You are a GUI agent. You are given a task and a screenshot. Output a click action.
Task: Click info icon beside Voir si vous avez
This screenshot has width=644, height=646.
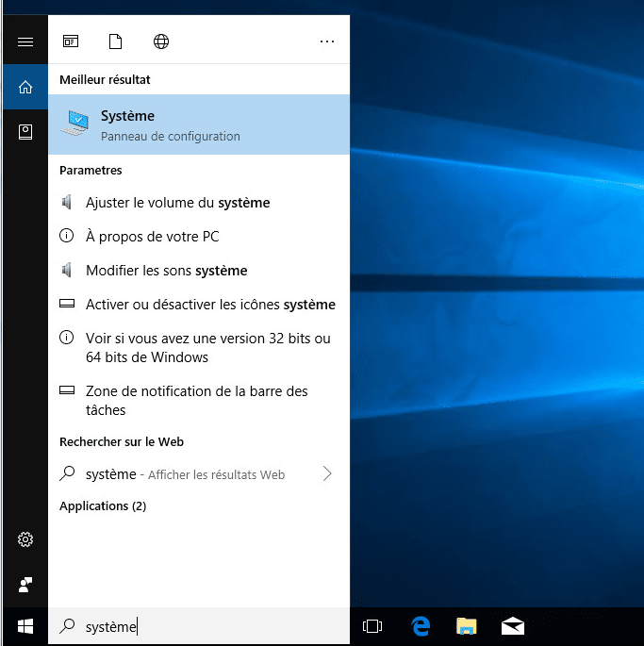tap(67, 338)
